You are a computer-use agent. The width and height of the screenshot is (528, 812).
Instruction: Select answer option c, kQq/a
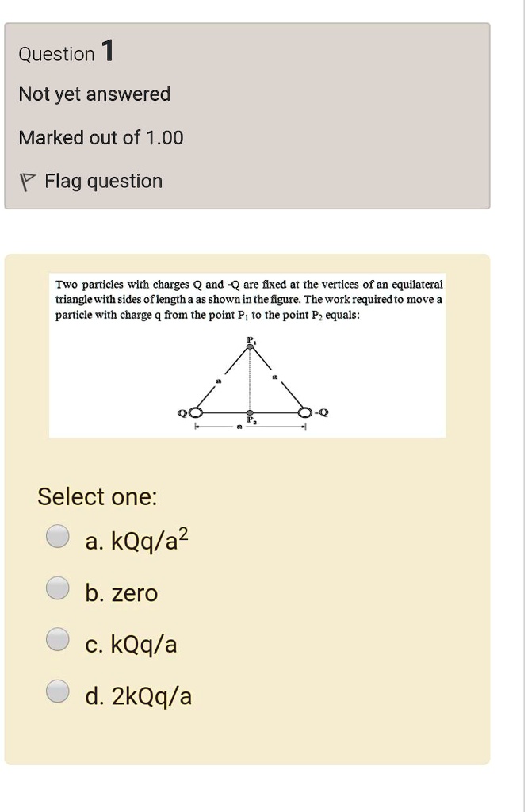tap(56, 639)
